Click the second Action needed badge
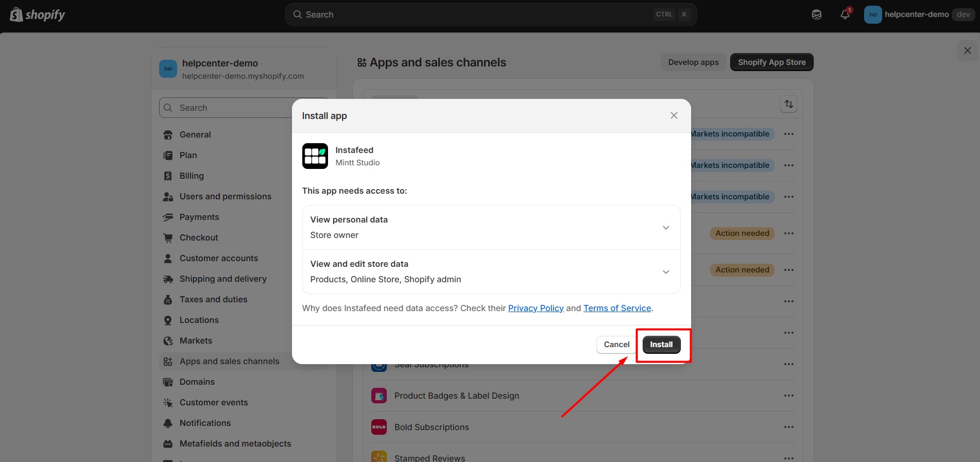 click(742, 270)
